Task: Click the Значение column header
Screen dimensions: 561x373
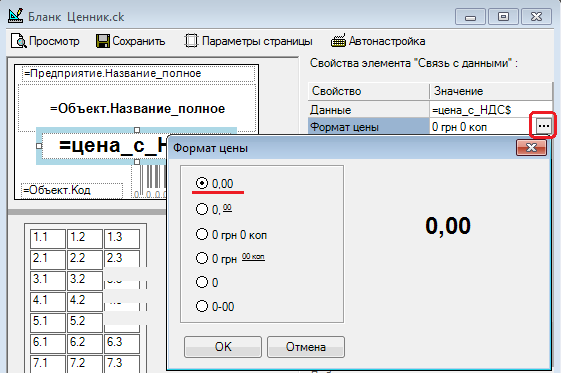Action: pyautogui.click(x=491, y=91)
